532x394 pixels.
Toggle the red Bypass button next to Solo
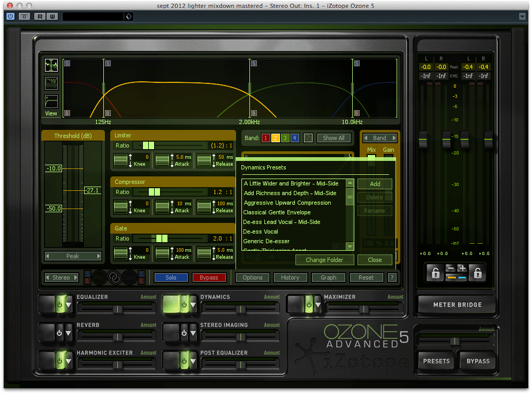coord(209,277)
